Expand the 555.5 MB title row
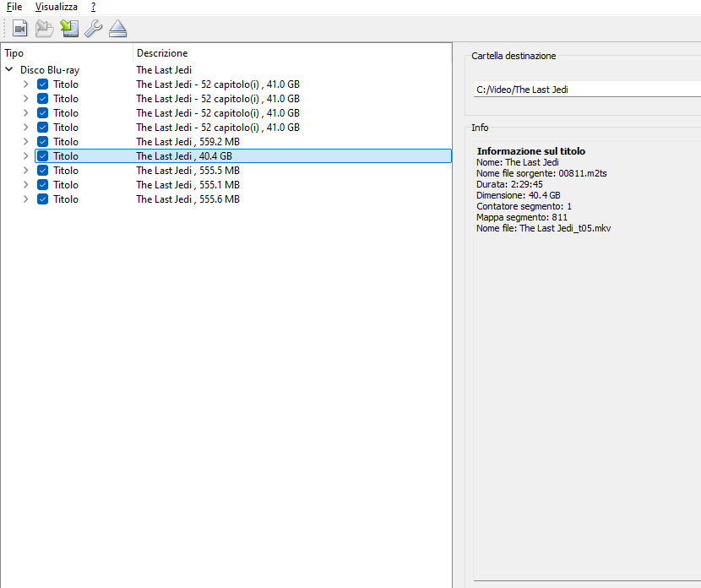This screenshot has height=588, width=701. pos(25,171)
